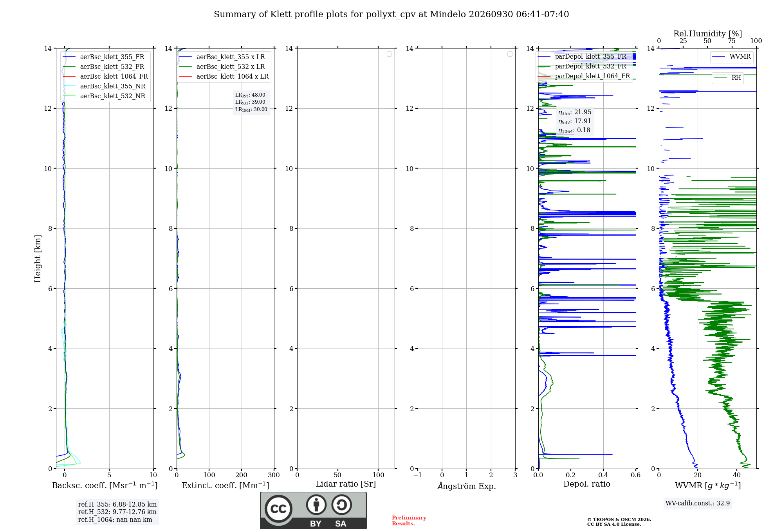Click the ref.H_1064: nan-nan km text
This screenshot has height=532, width=783.
click(x=115, y=520)
